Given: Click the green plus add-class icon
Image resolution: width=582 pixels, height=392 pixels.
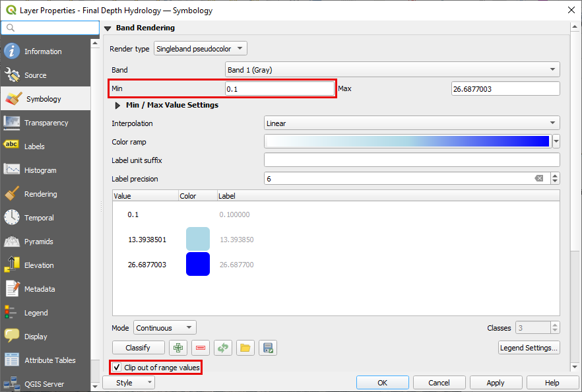Looking at the screenshot, I should [178, 348].
